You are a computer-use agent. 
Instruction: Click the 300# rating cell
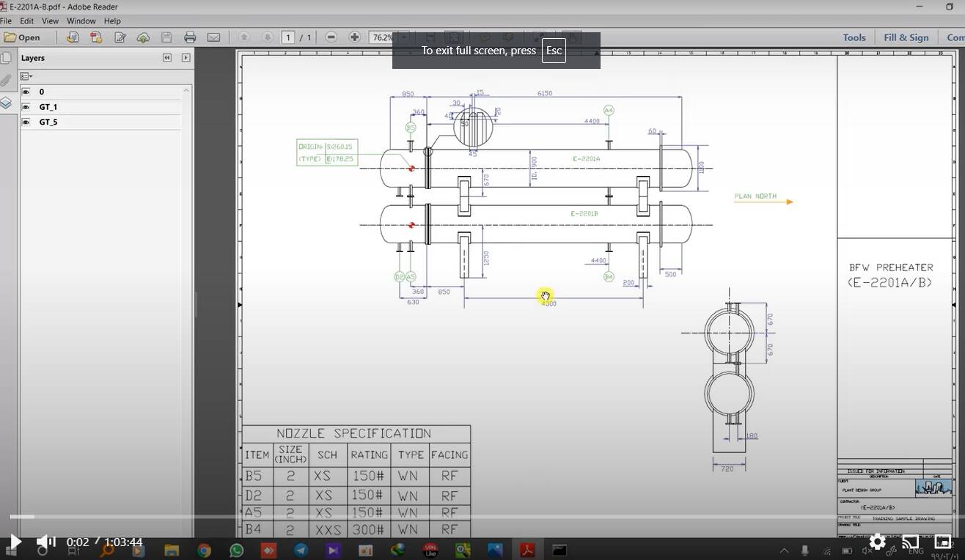click(x=368, y=529)
